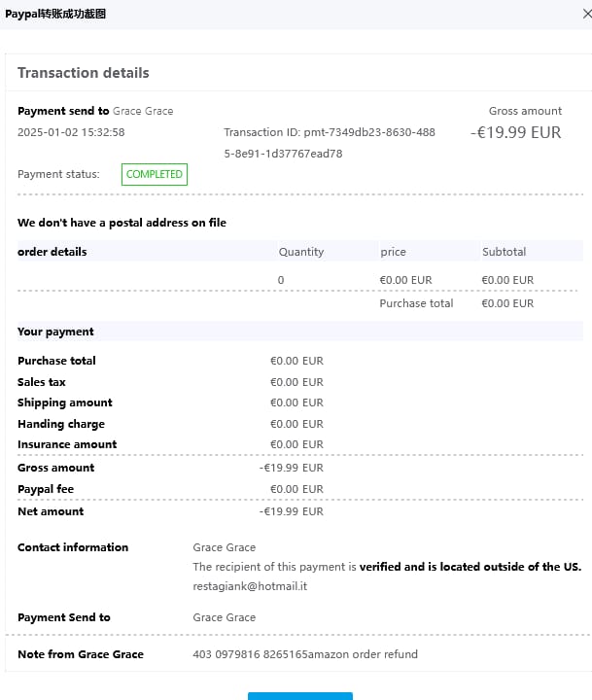Click the postal address notice text

(122, 223)
